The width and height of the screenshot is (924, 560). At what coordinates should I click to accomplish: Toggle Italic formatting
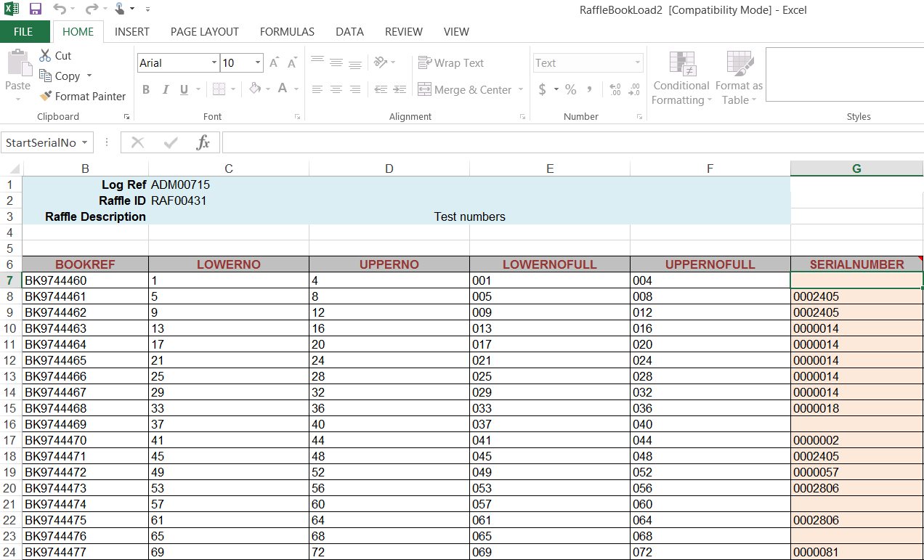click(165, 89)
